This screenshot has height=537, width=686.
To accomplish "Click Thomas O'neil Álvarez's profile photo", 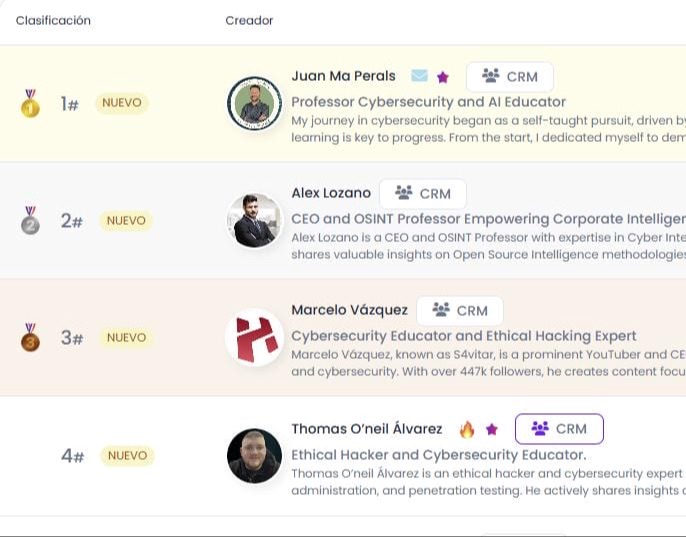I will pos(254,456).
